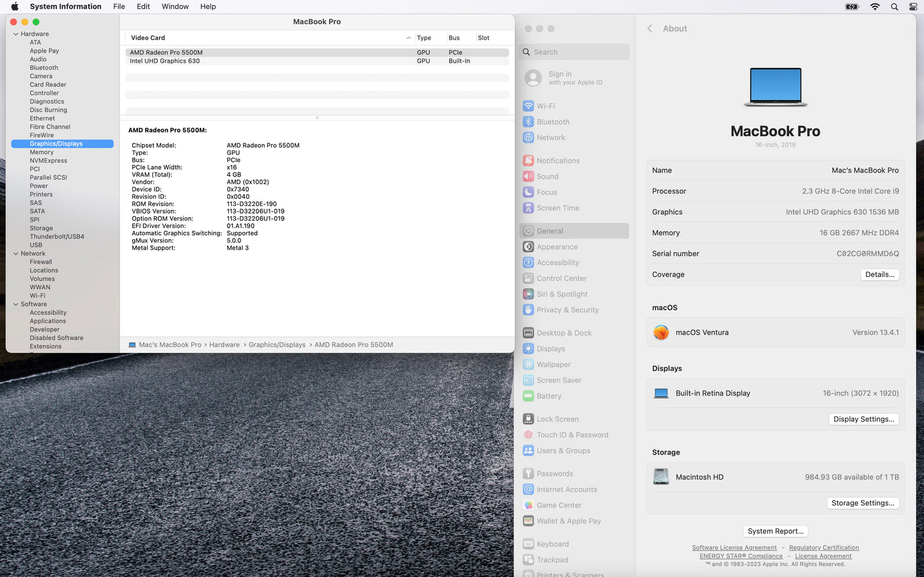
Task: Open the Control Center icon in sidebar
Action: point(528,278)
